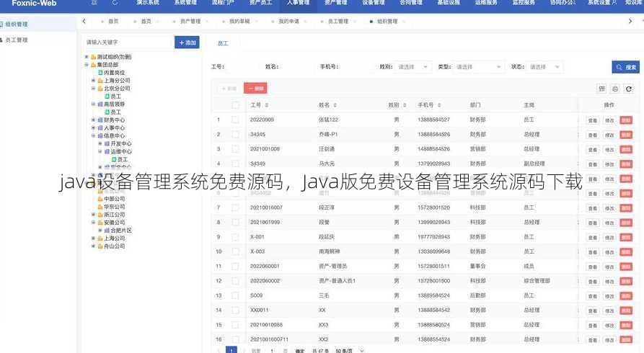
Task: Check the row for 张猛122
Action: [235, 120]
